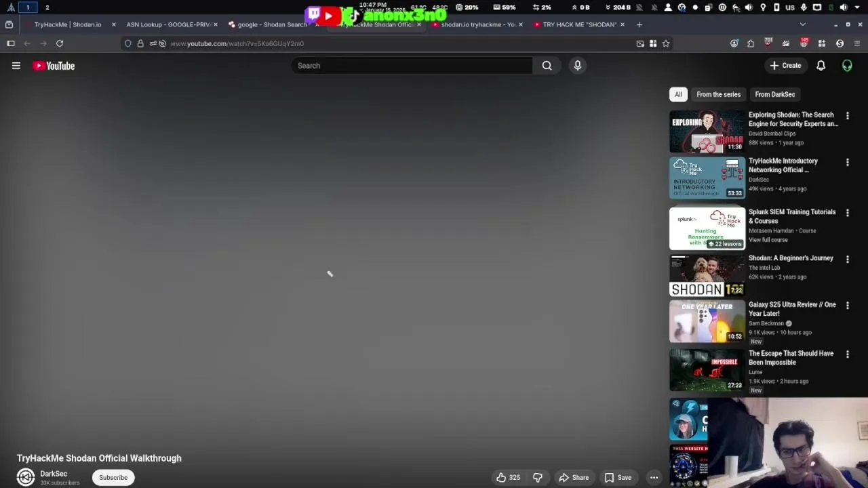
Task: Open the browser application hamburger menu
Action: [x=857, y=43]
